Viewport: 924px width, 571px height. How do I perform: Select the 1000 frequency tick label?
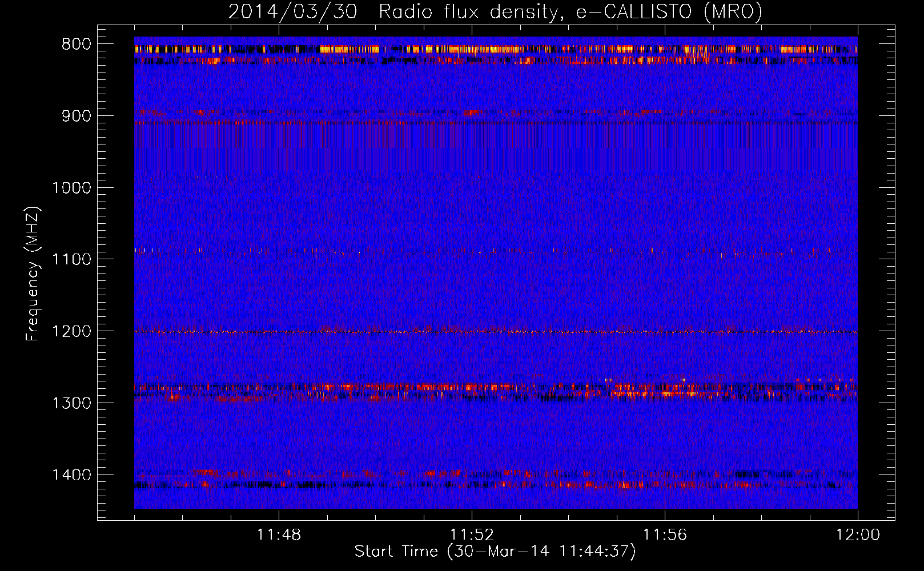point(71,188)
